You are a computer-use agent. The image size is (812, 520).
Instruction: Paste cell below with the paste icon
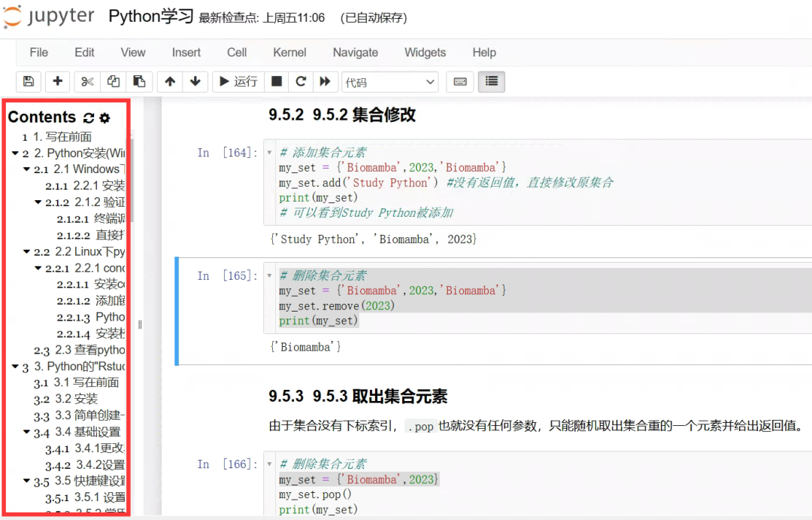click(138, 81)
